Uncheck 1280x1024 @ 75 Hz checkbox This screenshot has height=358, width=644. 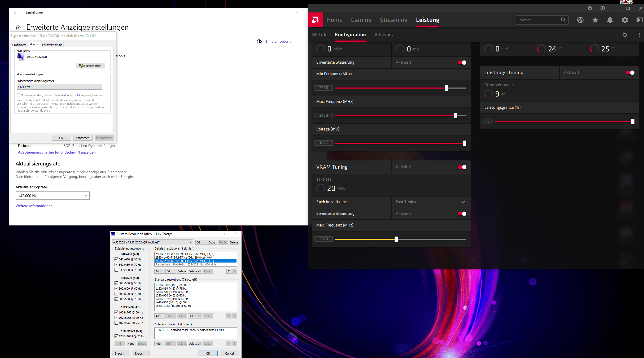point(116,336)
